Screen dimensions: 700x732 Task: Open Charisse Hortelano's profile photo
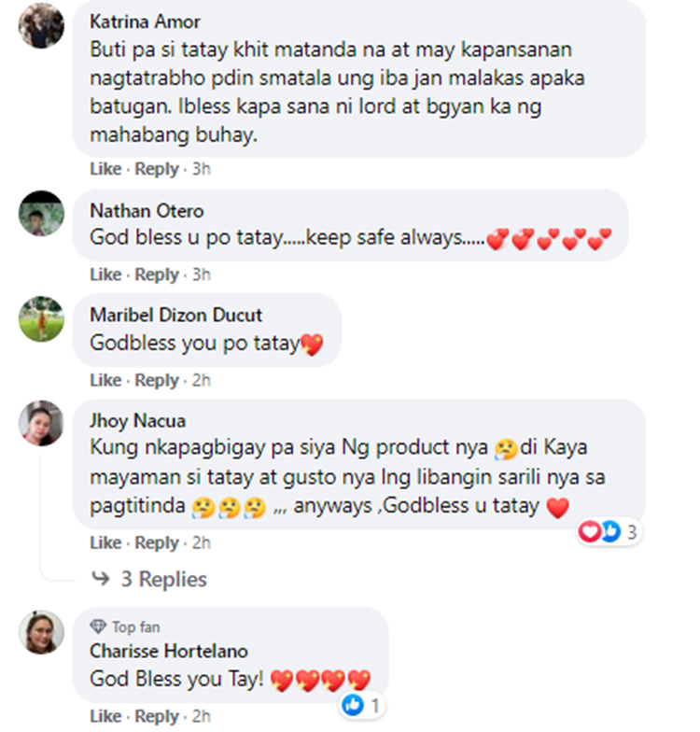[x=41, y=632]
